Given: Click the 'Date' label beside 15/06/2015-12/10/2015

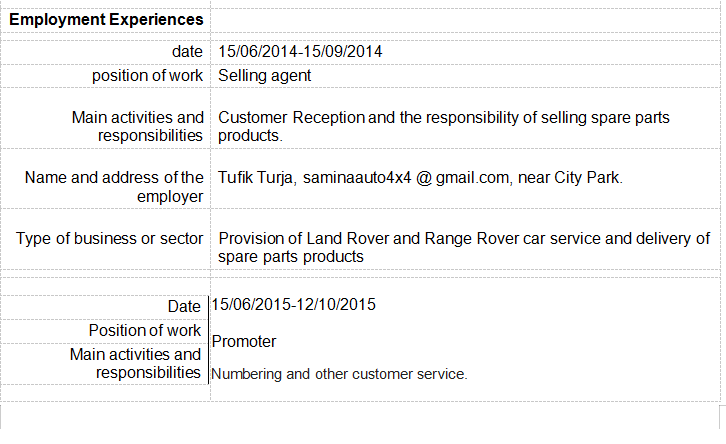Looking at the screenshot, I should coord(184,307).
